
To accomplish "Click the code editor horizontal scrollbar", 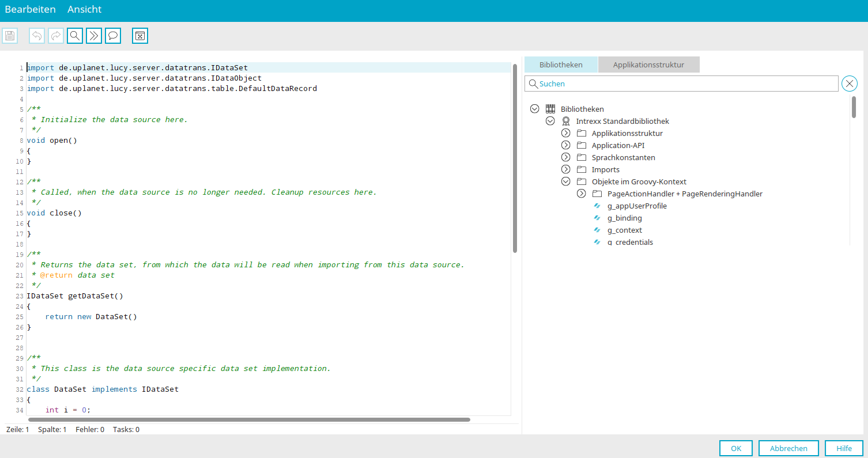I will click(249, 419).
